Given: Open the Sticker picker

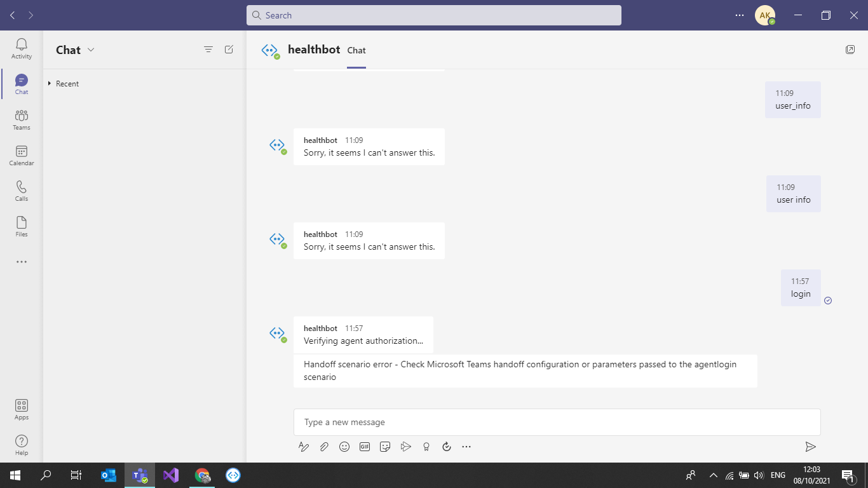Looking at the screenshot, I should (385, 447).
